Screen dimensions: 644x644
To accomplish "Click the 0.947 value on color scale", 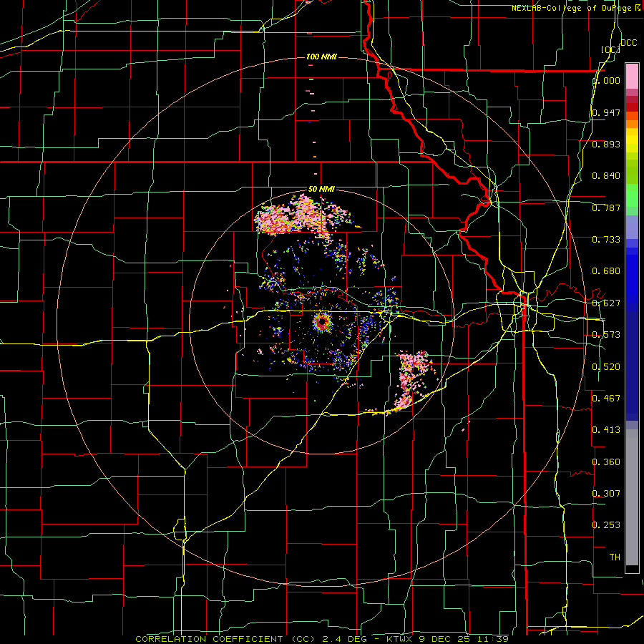I will [x=606, y=112].
